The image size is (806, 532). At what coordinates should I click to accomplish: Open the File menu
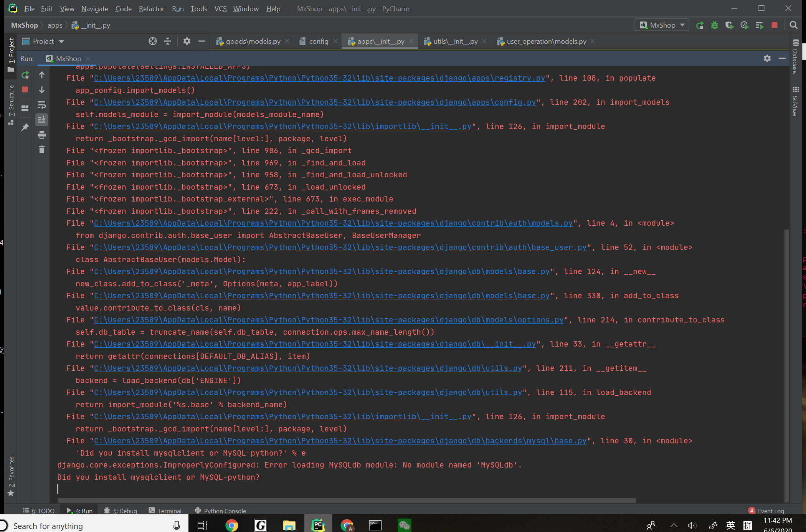pos(29,8)
